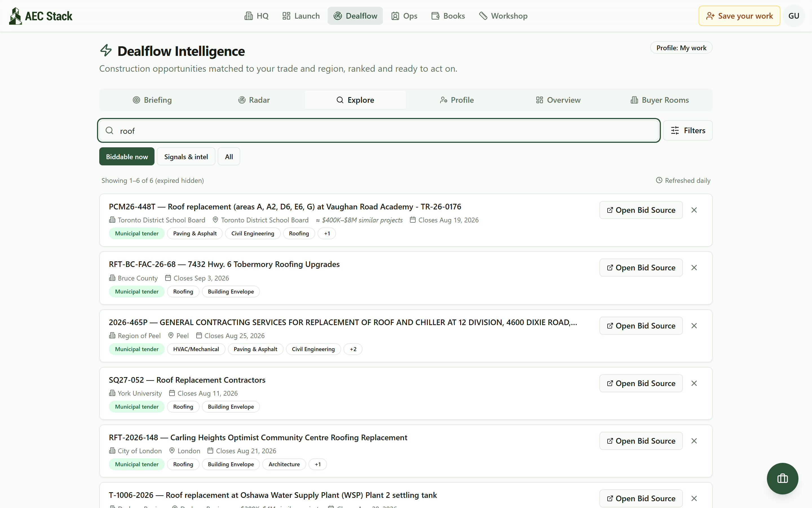Dismiss the T-1006-2026 listing
Viewport: 812px width, 508px height.
[694, 498]
